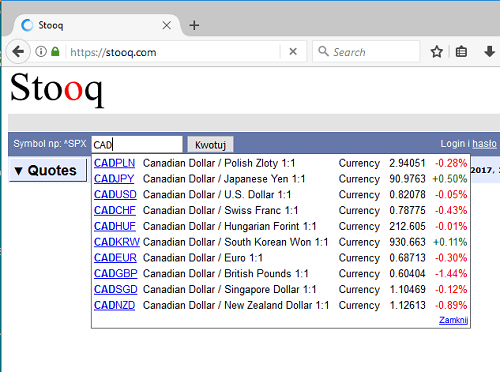Click 'Canadian Dollar / Swiss Franc 1:1' text
This screenshot has width=500, height=372.
point(220,210)
